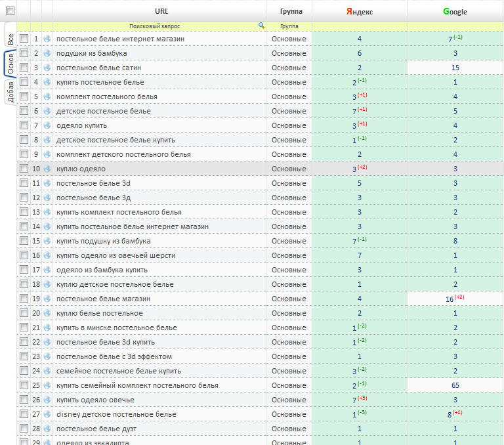Click query 'купить комплект постельного белья'
504x445 pixels.
coord(119,212)
